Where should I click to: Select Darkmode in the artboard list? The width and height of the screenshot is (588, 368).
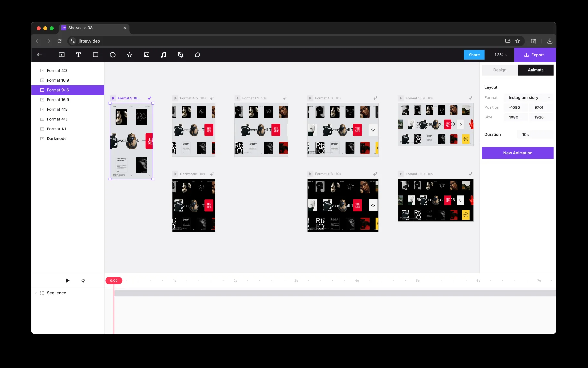[57, 139]
